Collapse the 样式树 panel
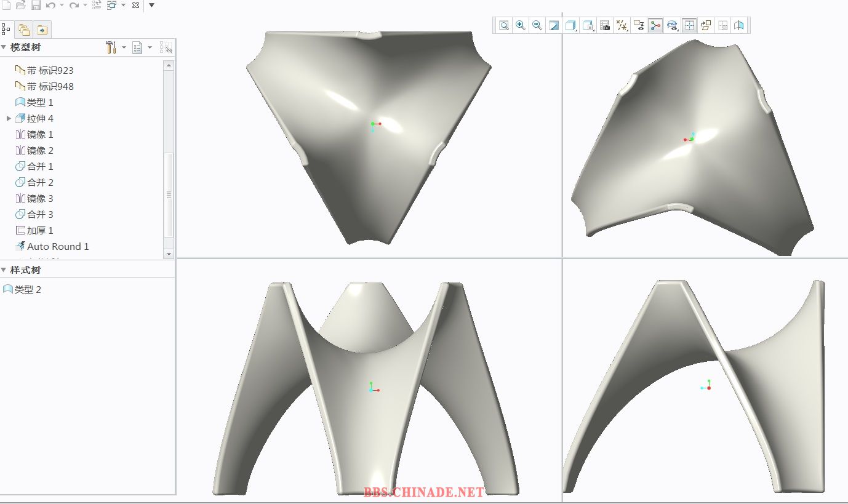The width and height of the screenshot is (848, 504). click(4, 270)
